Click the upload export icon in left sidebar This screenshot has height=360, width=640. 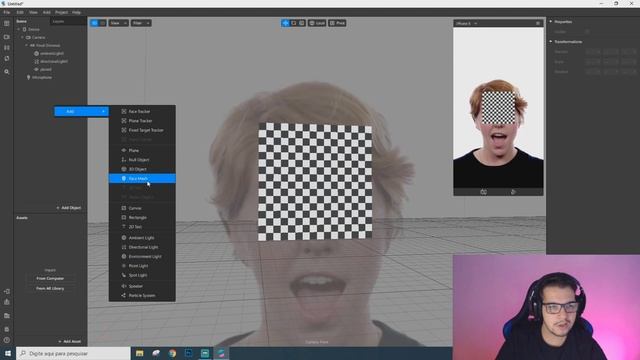point(7,302)
